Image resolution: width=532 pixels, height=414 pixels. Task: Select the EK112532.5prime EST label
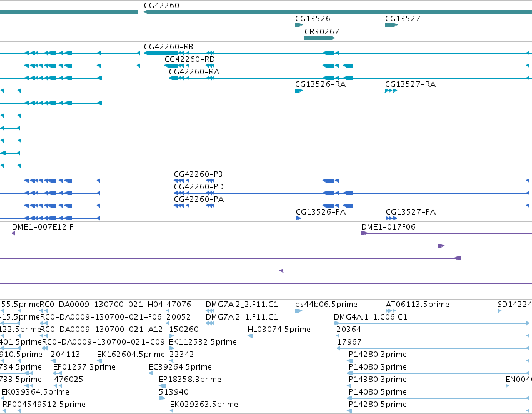[x=203, y=342]
